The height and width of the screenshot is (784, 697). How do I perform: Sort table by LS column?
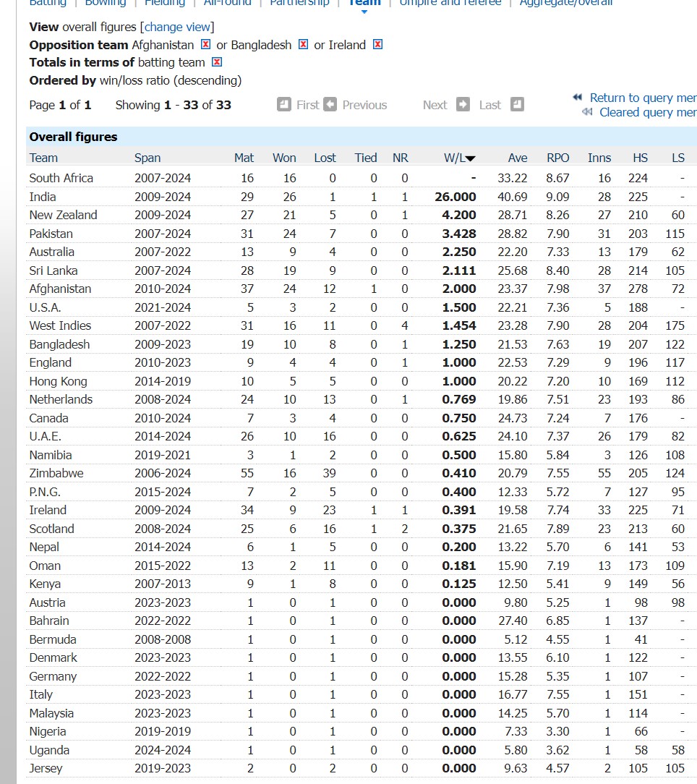(x=678, y=158)
